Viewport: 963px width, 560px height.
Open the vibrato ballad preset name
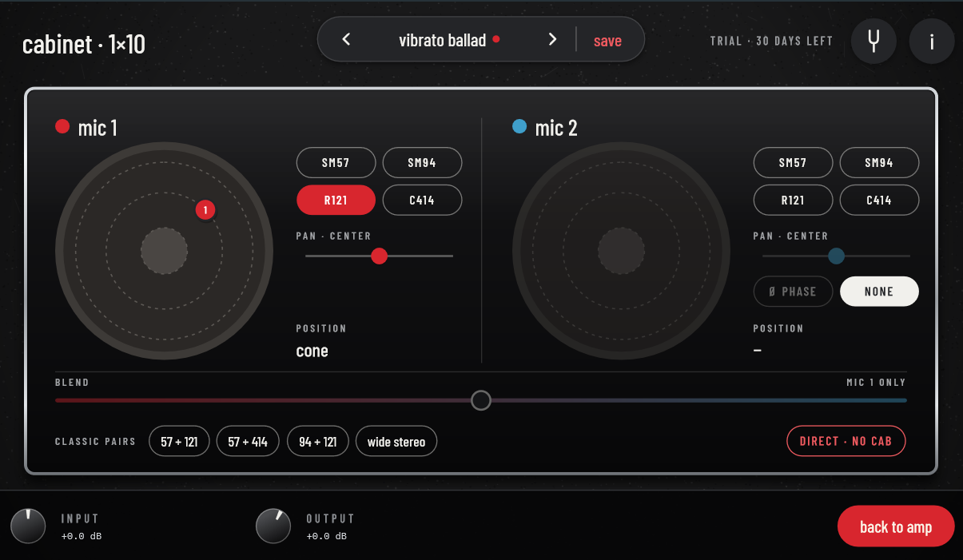point(443,40)
